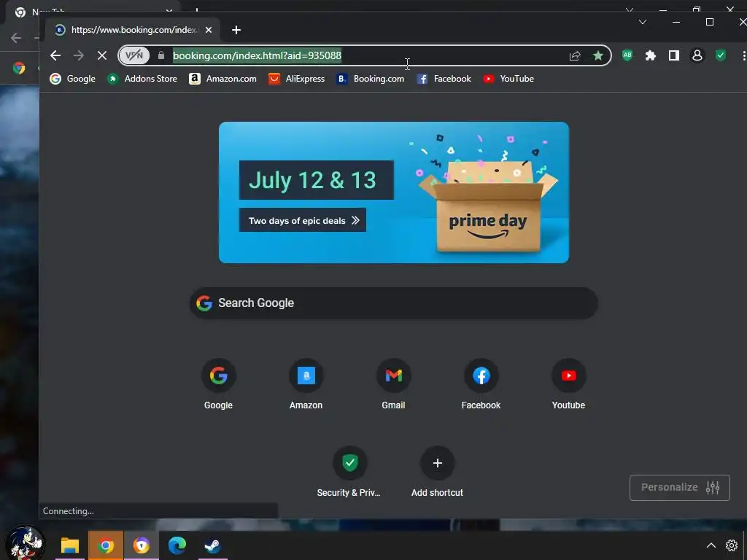
Task: Stop loading the page
Action: tap(102, 55)
